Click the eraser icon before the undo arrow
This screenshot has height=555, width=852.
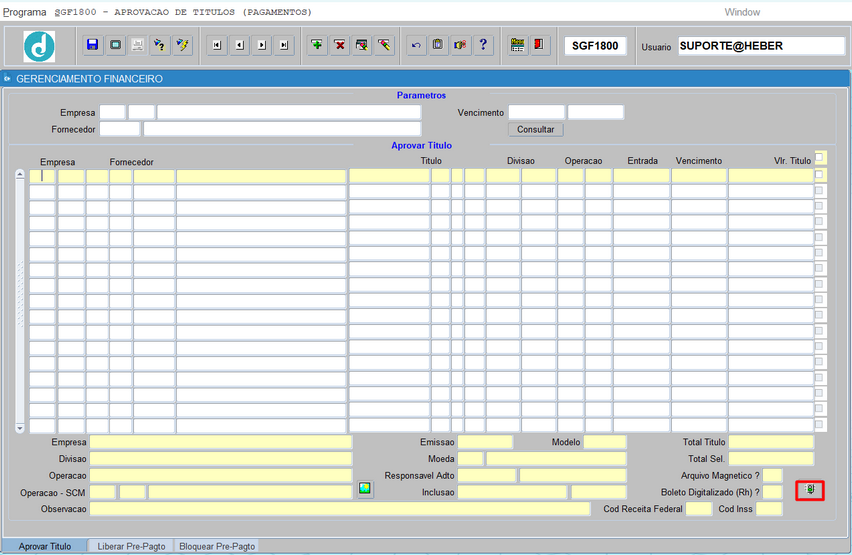point(384,45)
